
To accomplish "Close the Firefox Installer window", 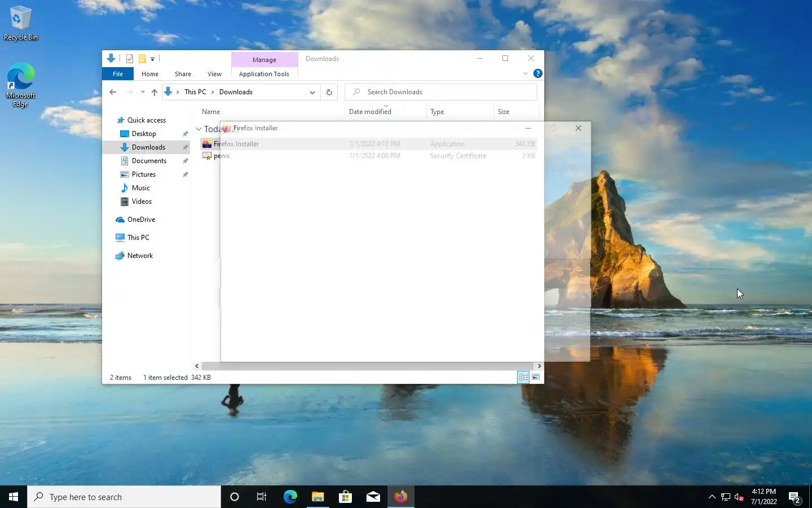I will click(578, 128).
